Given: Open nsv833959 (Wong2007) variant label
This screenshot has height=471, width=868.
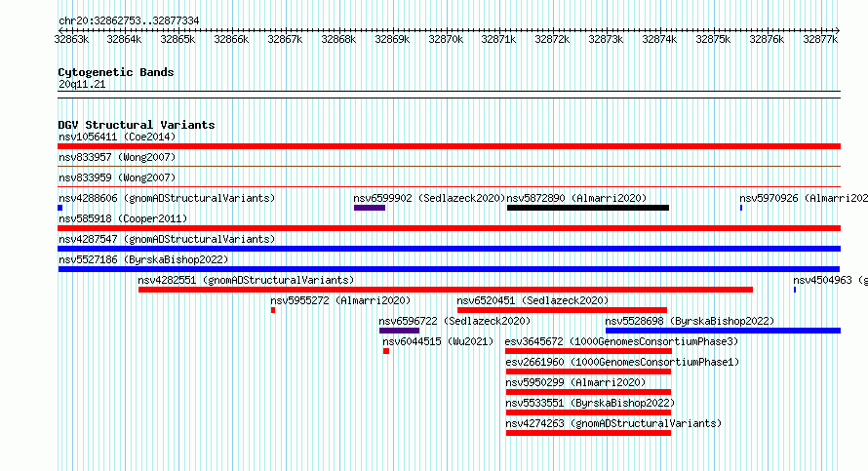Looking at the screenshot, I should (x=117, y=177).
